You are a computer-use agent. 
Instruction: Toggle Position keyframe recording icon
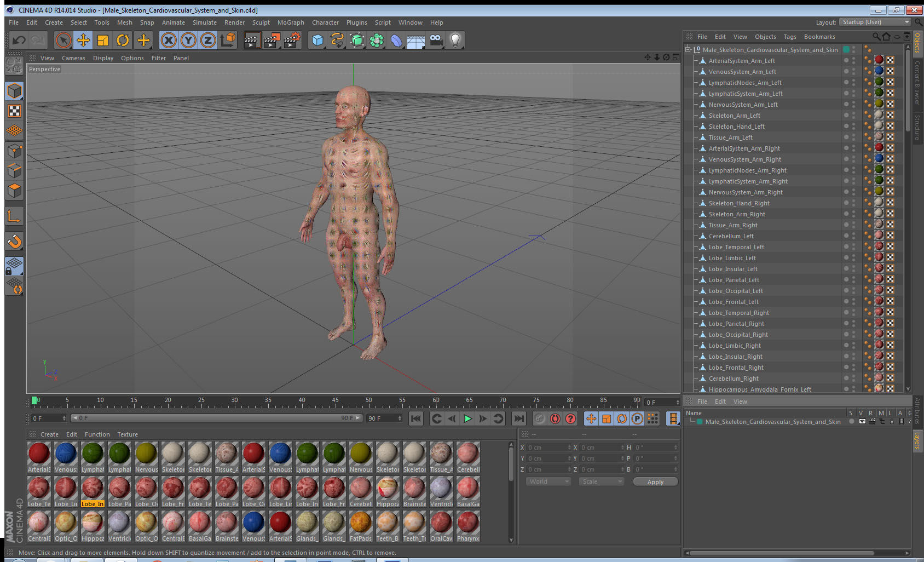tap(591, 418)
